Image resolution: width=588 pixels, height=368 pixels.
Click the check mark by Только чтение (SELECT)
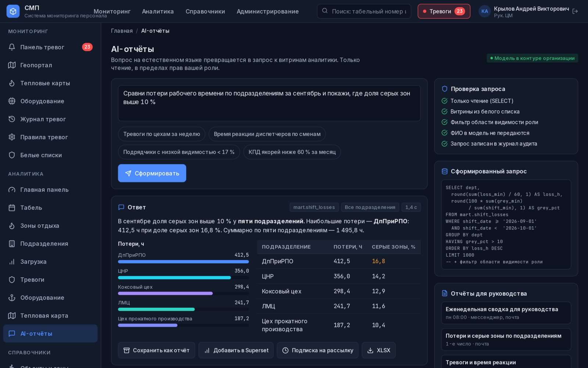[444, 101]
